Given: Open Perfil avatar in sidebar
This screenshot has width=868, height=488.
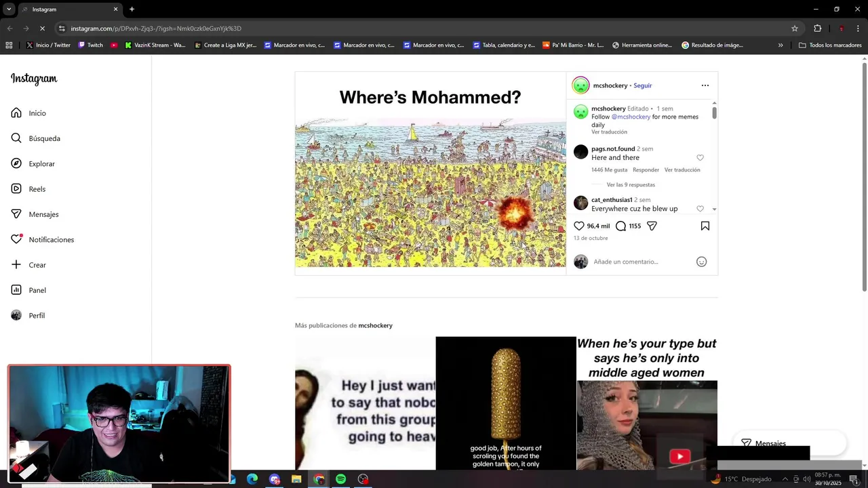Looking at the screenshot, I should (x=16, y=315).
